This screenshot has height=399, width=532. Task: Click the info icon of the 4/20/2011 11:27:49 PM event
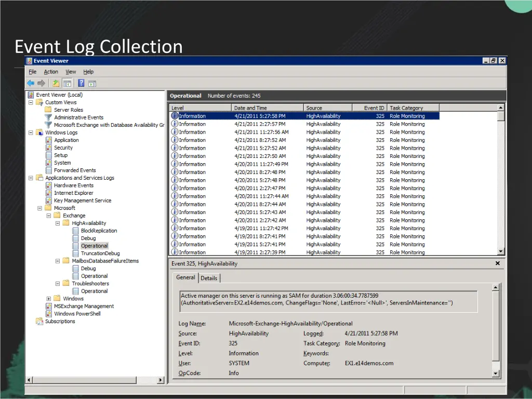pos(175,164)
